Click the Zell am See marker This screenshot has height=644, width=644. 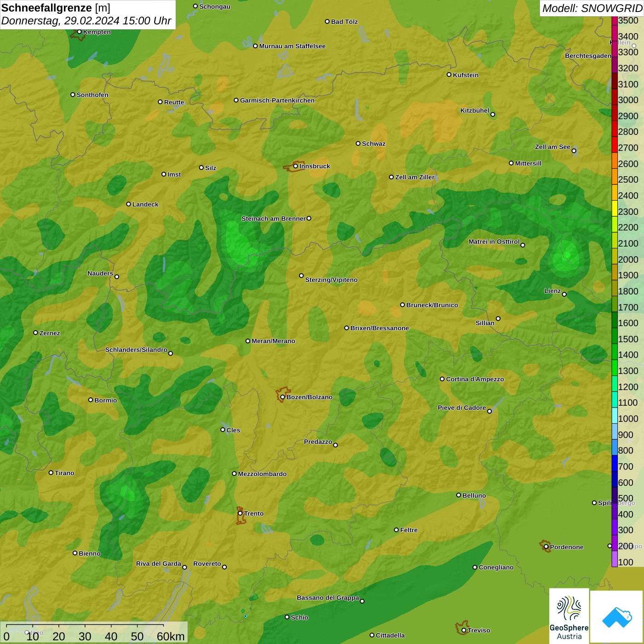[x=574, y=150]
